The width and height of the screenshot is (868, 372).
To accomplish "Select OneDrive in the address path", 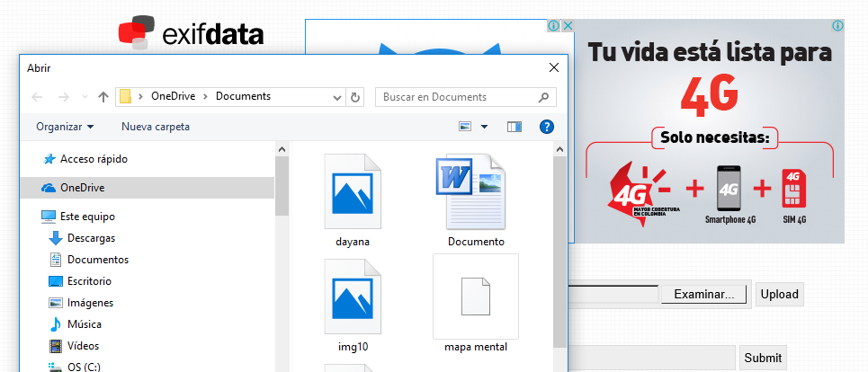I will [x=174, y=96].
